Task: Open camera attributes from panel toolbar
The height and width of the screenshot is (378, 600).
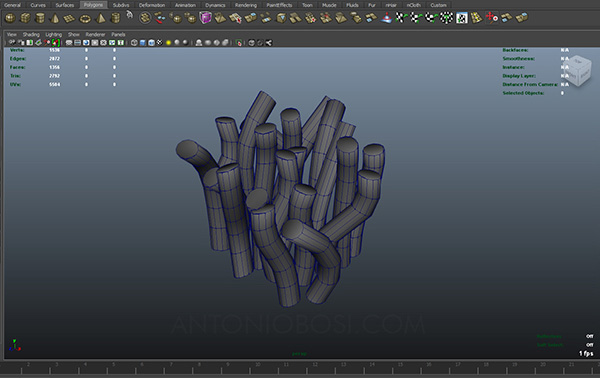Action: click(x=21, y=42)
